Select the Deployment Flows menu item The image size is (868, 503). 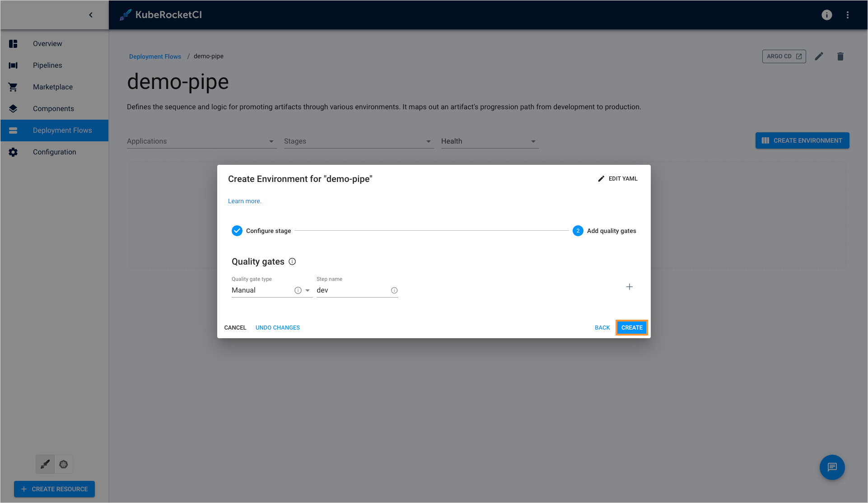63,130
